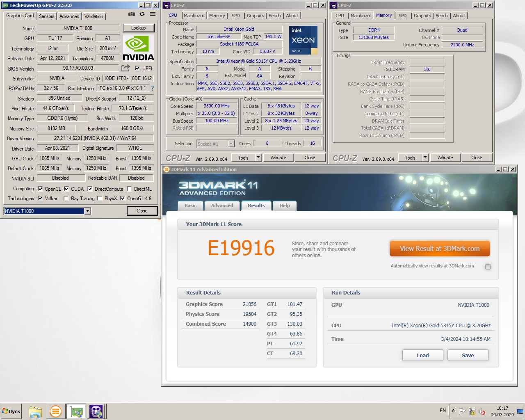
Task: Toggle the PhysX checkbox
Action: (x=100, y=199)
